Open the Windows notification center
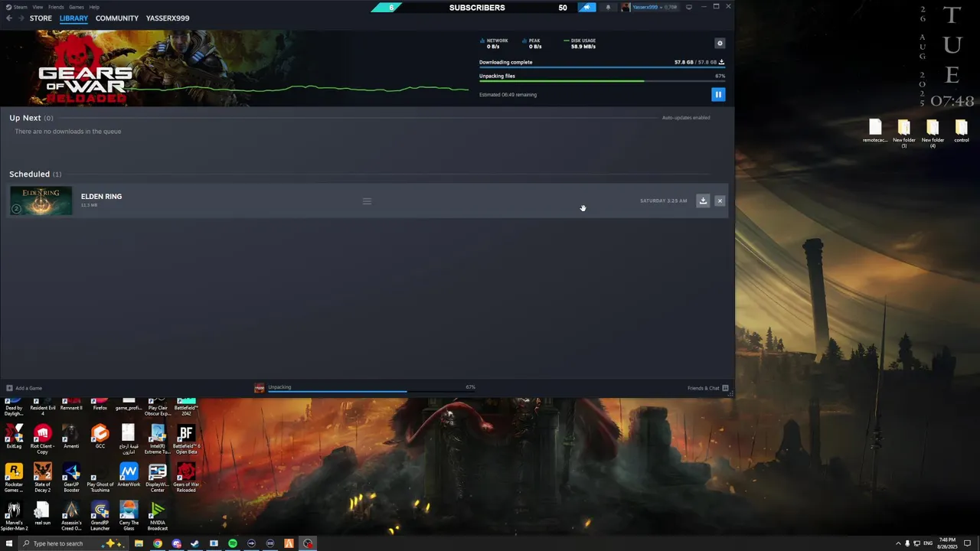The width and height of the screenshot is (980, 551). (x=968, y=543)
